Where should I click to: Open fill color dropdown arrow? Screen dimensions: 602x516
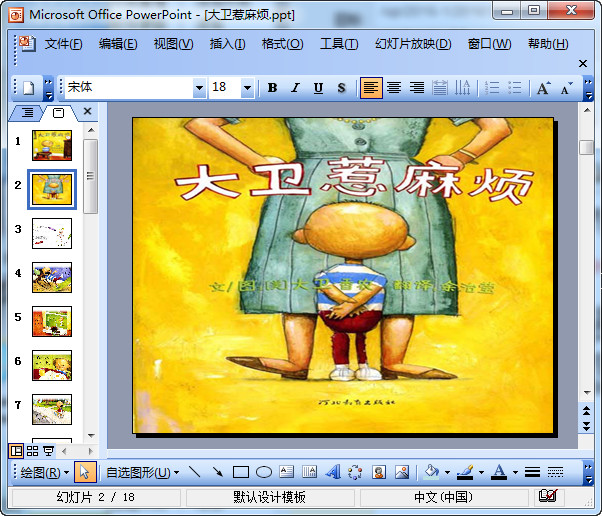447,472
